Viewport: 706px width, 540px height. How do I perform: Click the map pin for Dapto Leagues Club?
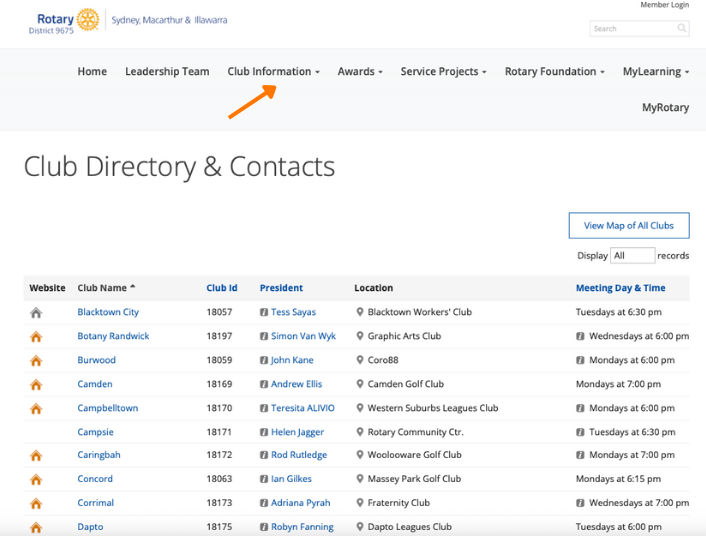[360, 526]
